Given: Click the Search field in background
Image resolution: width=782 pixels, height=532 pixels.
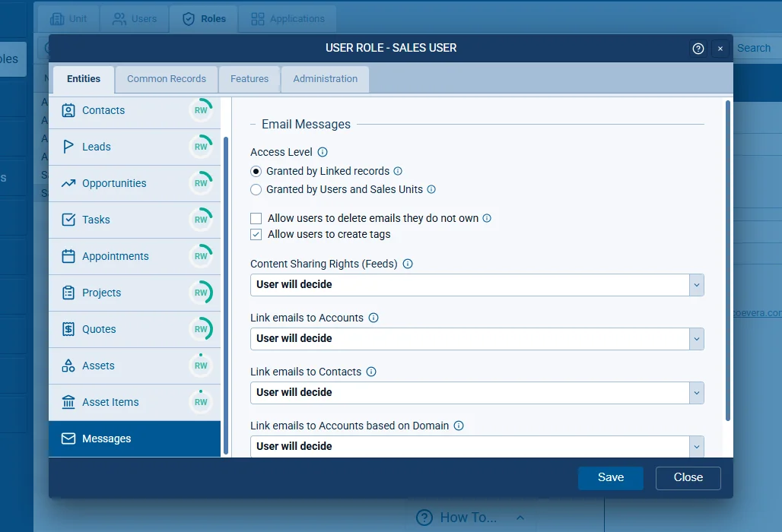Looking at the screenshot, I should (x=757, y=49).
